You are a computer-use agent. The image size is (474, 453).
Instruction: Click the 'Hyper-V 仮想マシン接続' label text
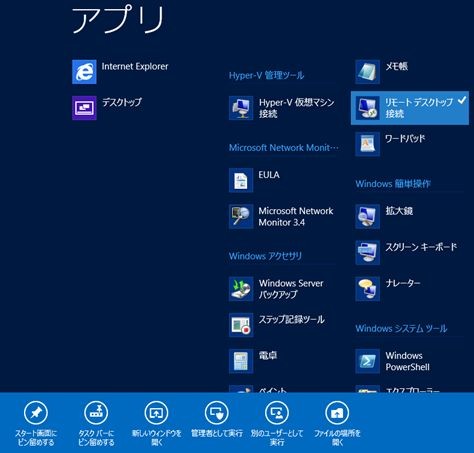pos(297,108)
